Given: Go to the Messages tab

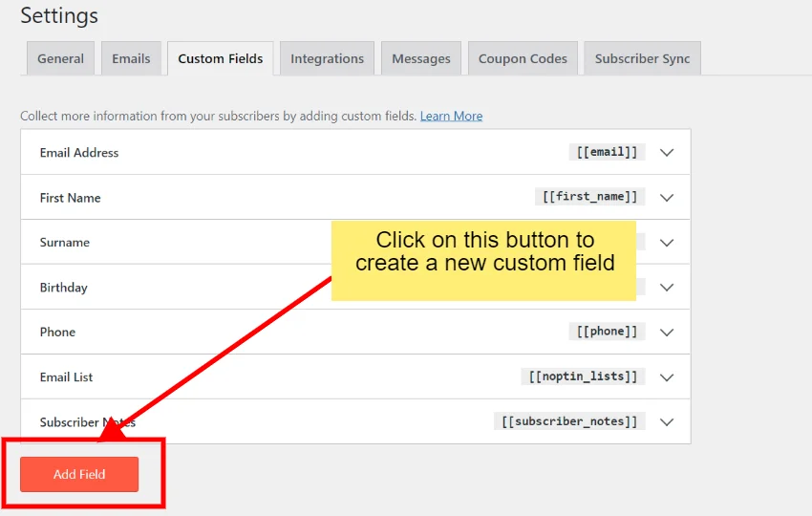Looking at the screenshot, I should [x=421, y=58].
